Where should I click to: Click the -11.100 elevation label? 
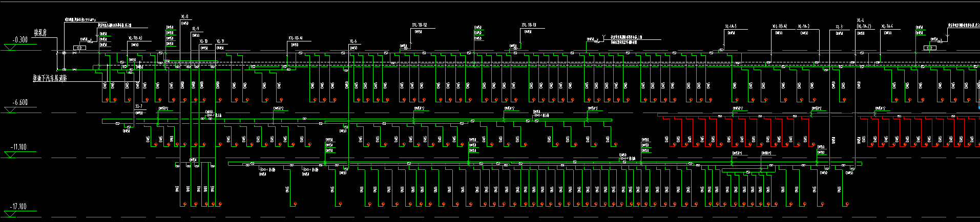click(18, 147)
